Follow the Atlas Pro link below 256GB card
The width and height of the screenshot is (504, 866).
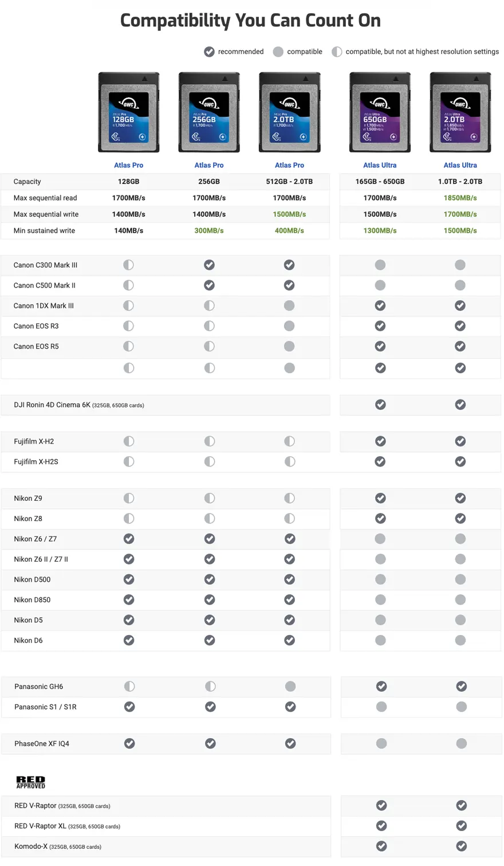209,165
